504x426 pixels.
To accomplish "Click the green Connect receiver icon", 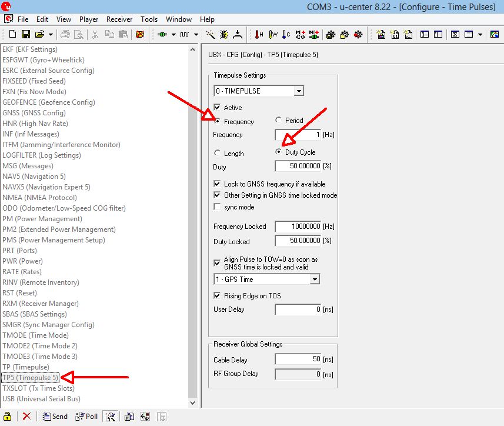I will pyautogui.click(x=162, y=34).
